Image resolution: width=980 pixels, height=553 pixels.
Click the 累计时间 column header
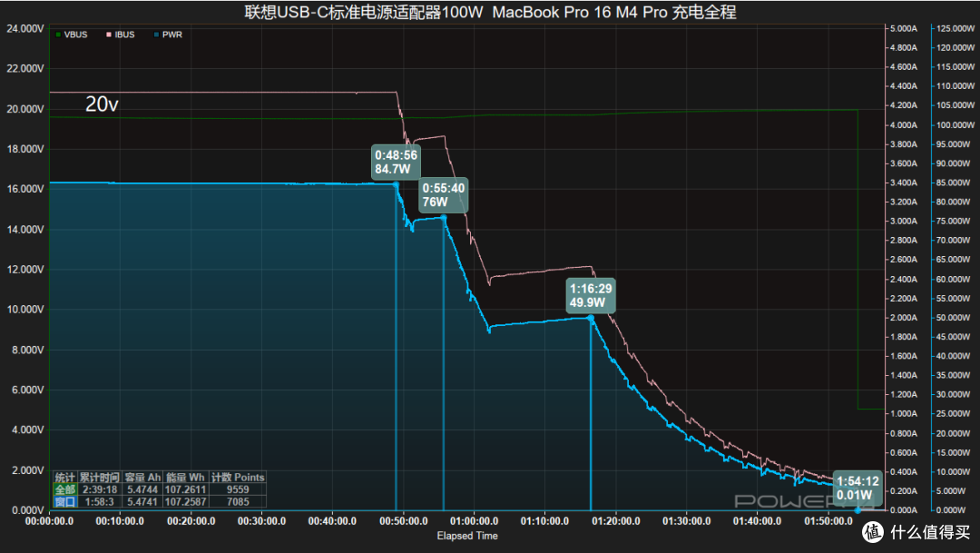[99, 478]
